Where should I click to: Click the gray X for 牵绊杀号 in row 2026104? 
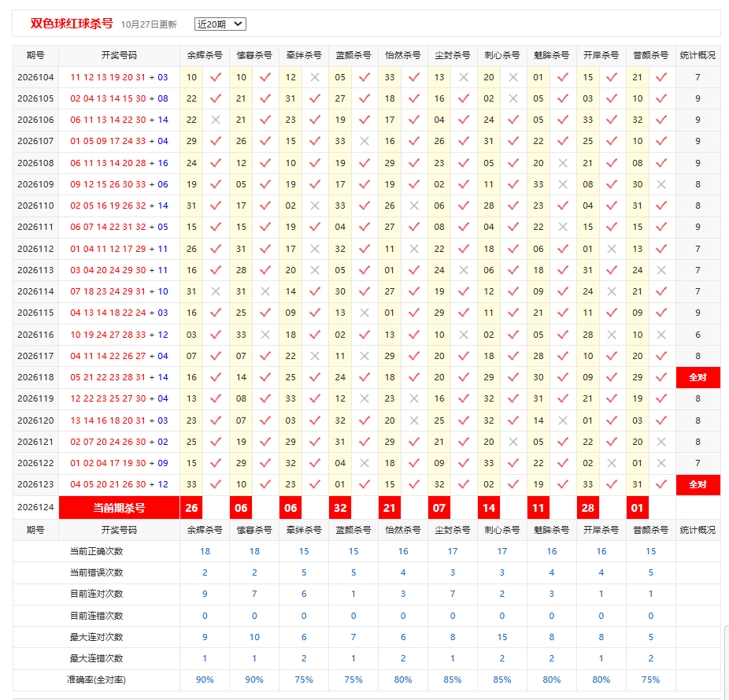click(315, 77)
